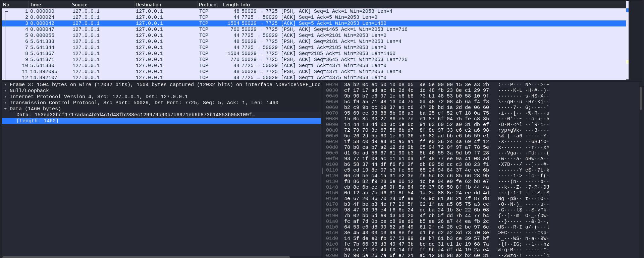The height and width of the screenshot is (258, 644).
Task: Click Length value 1504 in packet 3
Action: click(233, 23)
